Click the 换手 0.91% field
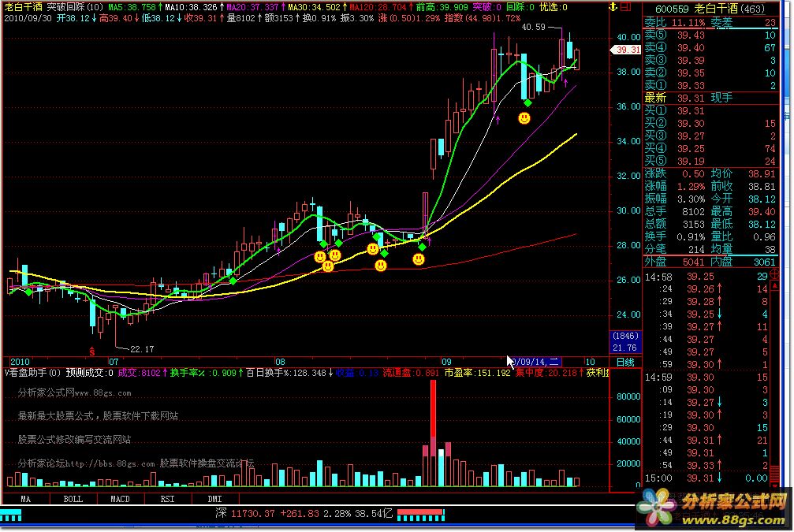The height and width of the screenshot is (532, 794). pos(674,236)
